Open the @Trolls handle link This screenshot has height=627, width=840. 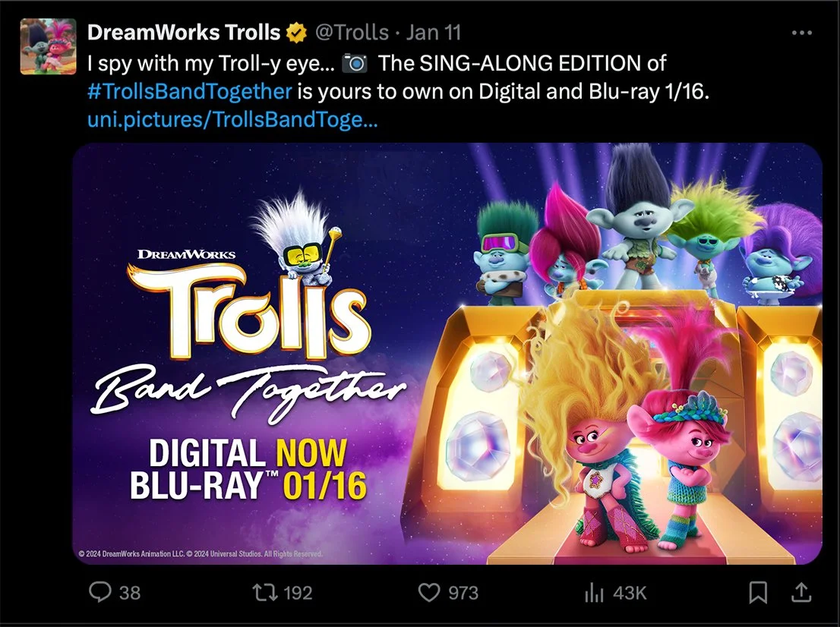pos(352,33)
